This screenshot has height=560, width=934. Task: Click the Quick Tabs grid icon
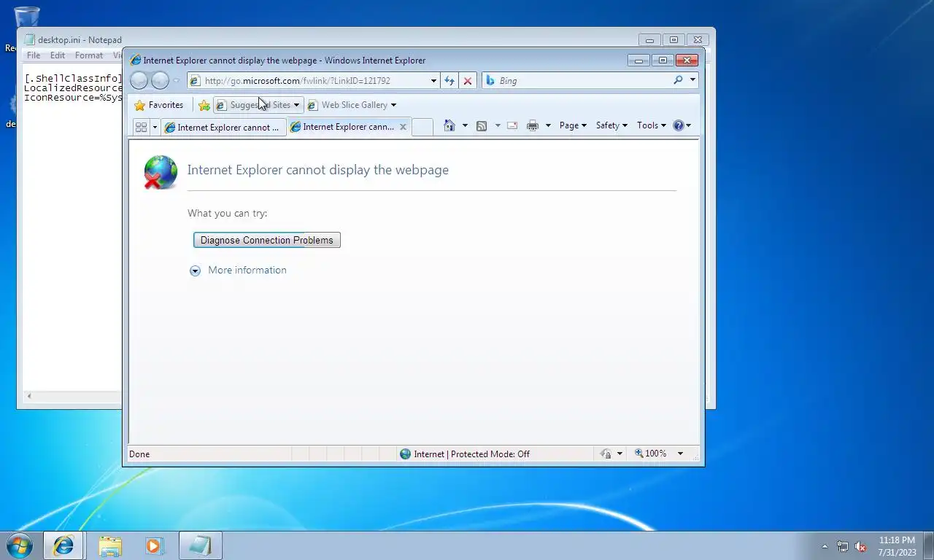(x=141, y=127)
